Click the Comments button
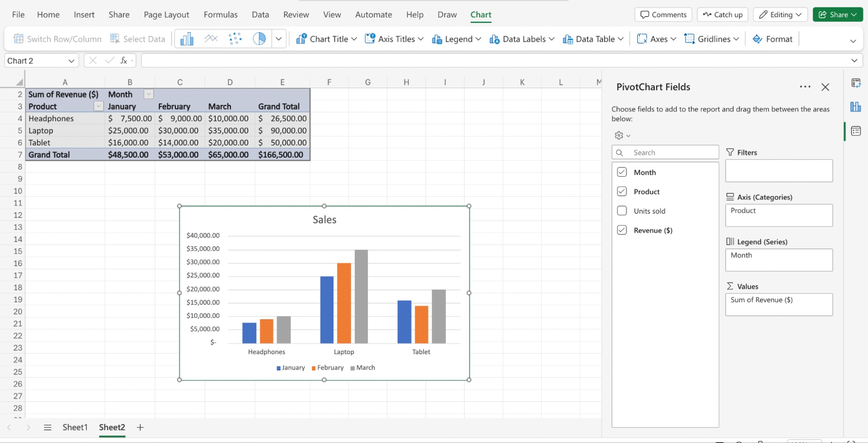This screenshot has height=443, width=868. (663, 15)
